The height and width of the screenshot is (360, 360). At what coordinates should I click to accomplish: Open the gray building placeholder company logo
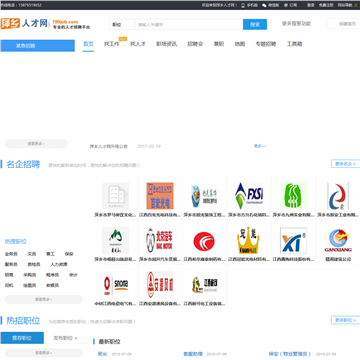pos(115,196)
